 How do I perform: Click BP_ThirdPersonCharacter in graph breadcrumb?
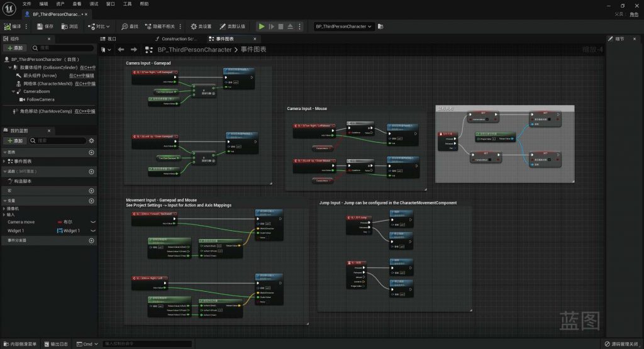click(x=195, y=50)
